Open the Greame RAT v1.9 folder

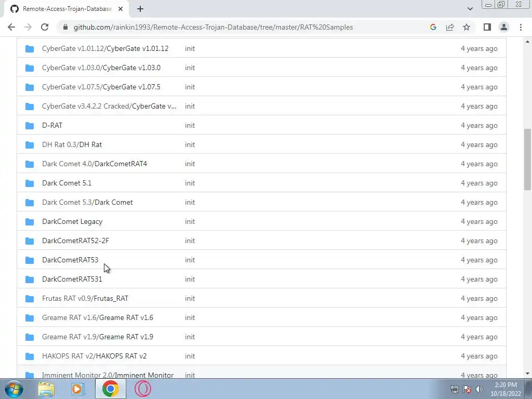pyautogui.click(x=97, y=337)
